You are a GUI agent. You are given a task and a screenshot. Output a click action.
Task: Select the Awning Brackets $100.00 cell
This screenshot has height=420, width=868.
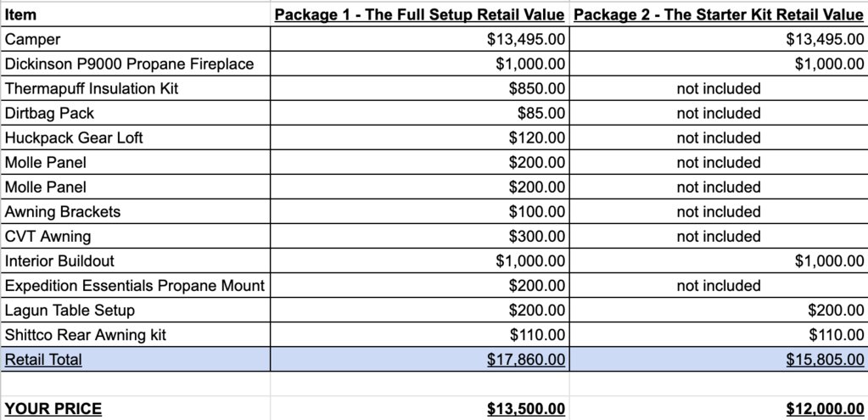point(420,211)
